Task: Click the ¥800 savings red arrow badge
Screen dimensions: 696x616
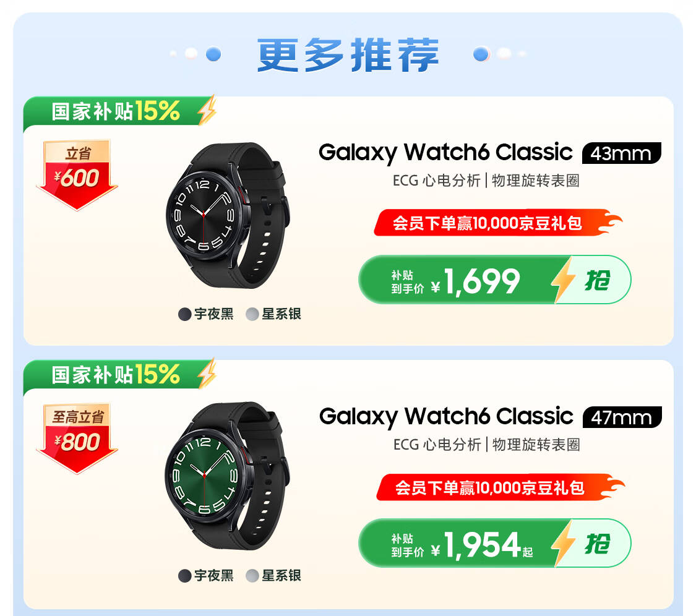Action: coord(77,438)
